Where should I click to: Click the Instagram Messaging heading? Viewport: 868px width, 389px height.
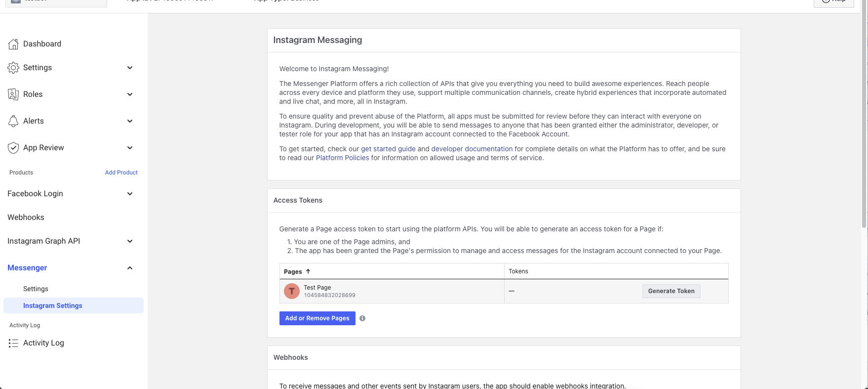point(317,40)
